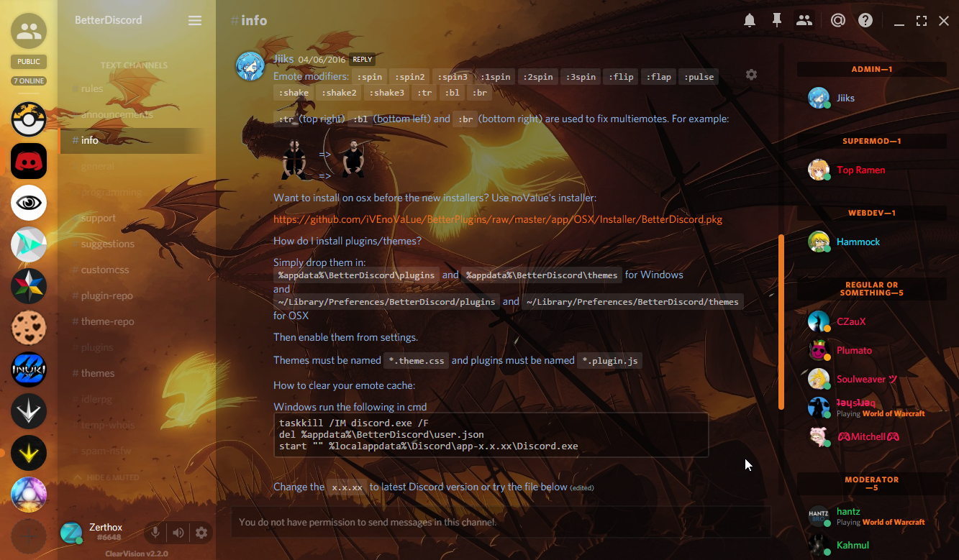Open recent mentions with the @ icon

click(x=837, y=20)
